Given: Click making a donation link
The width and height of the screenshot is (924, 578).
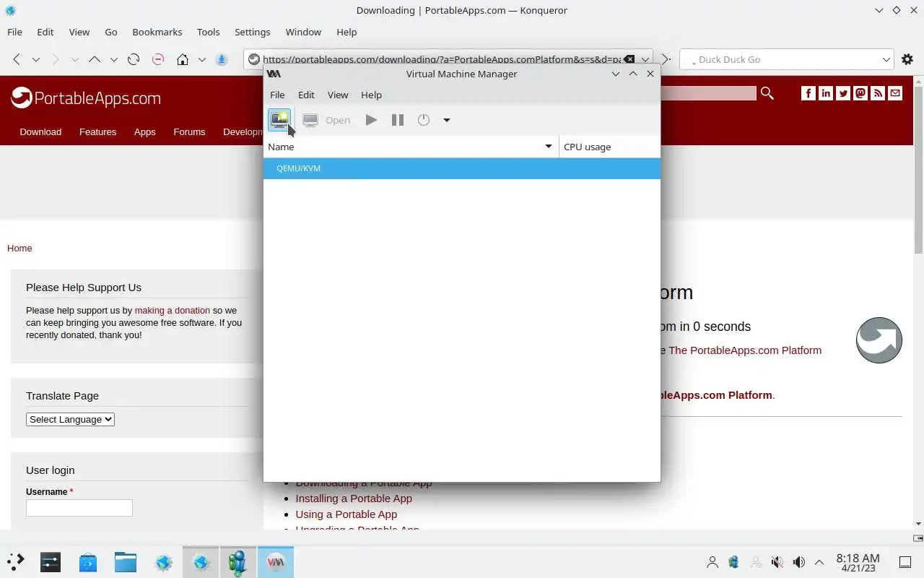Looking at the screenshot, I should tap(172, 310).
